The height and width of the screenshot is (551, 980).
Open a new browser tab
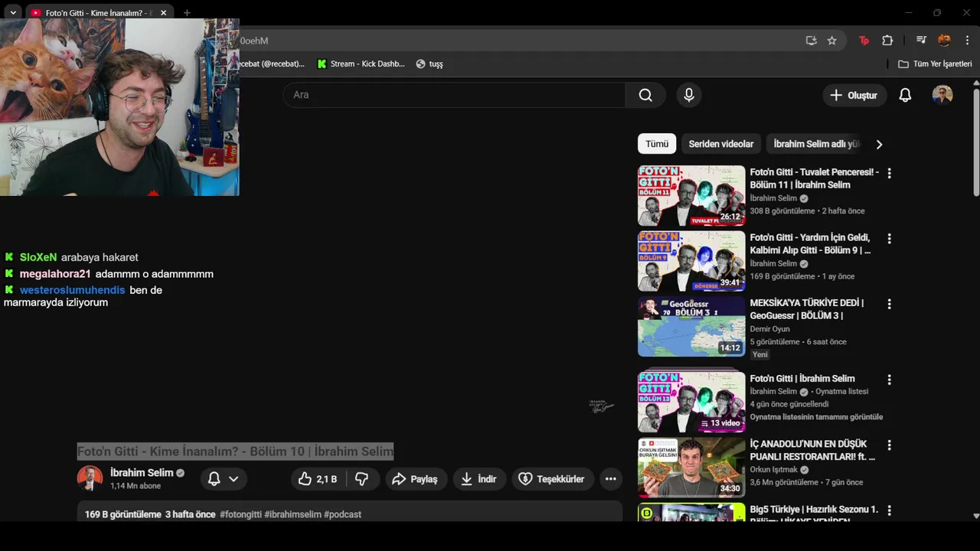point(187,13)
